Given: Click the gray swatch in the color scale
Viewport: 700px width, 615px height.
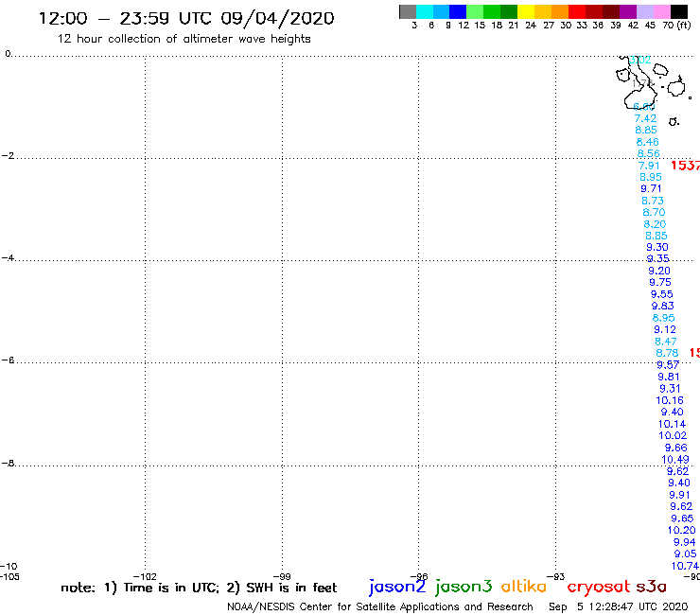Looking at the screenshot, I should tap(408, 11).
